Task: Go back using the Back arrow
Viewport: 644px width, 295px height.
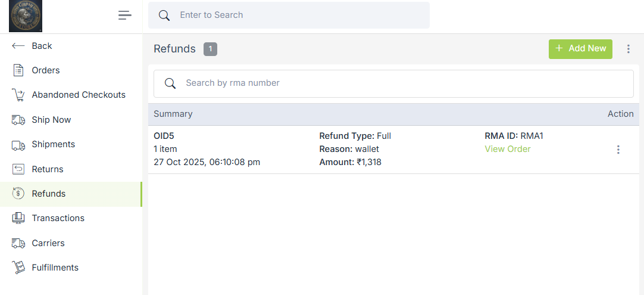Action: click(18, 46)
